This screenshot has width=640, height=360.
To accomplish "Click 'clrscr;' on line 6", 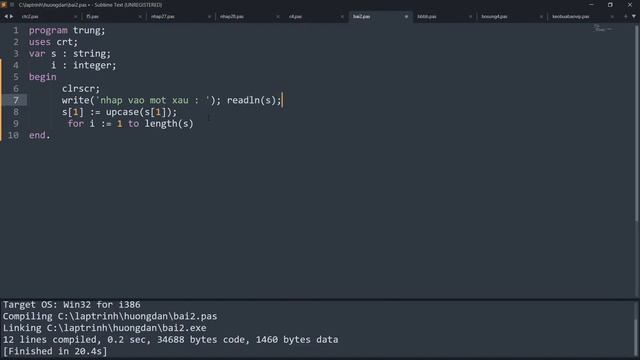I will (81, 89).
